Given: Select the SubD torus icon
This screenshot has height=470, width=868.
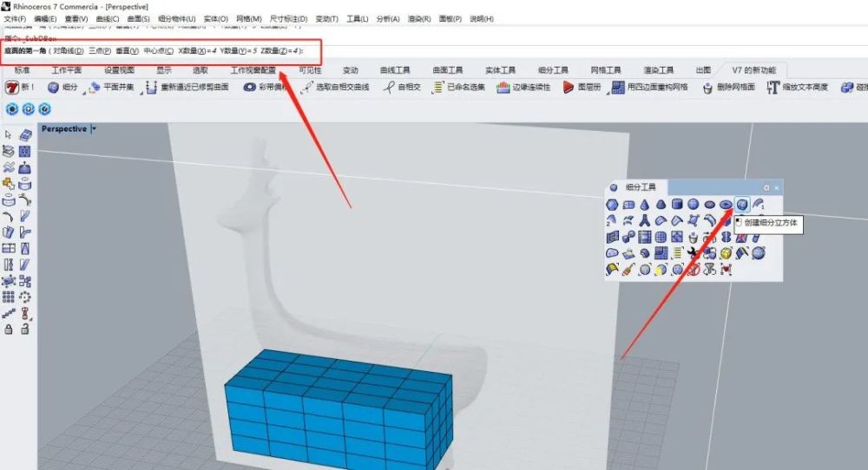Looking at the screenshot, I should [x=726, y=205].
